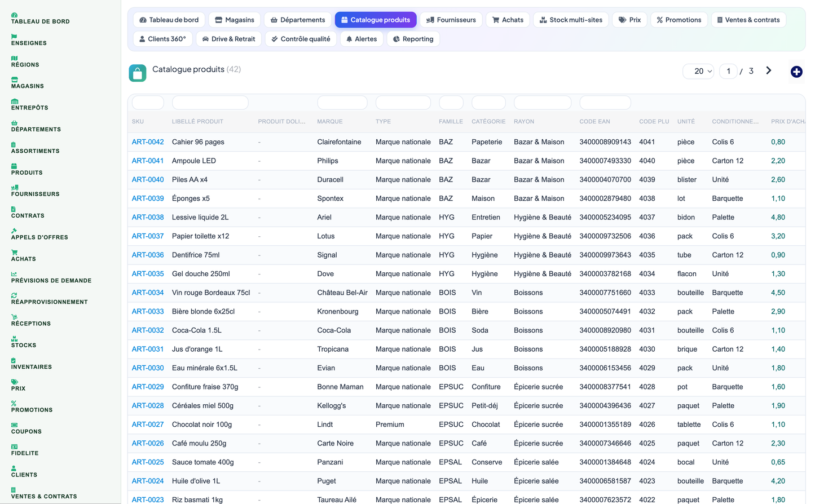Click the Prévisions de demande chart icon

[x=14, y=274]
